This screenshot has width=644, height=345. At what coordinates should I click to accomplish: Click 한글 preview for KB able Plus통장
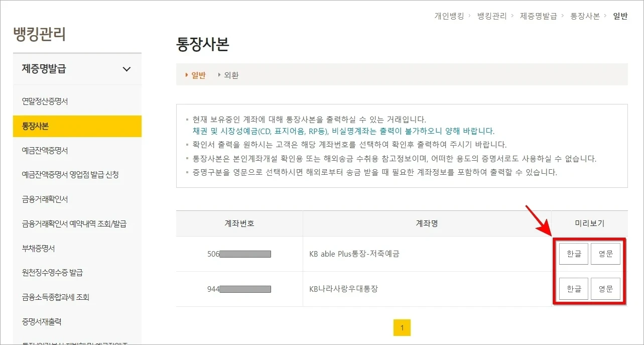[573, 254]
